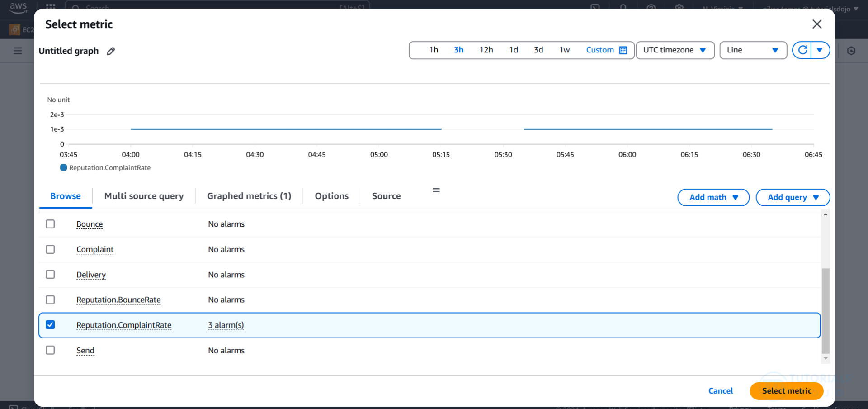Image resolution: width=868 pixels, height=409 pixels.
Task: Click the Reputation.BounceRate metric name
Action: click(x=118, y=300)
